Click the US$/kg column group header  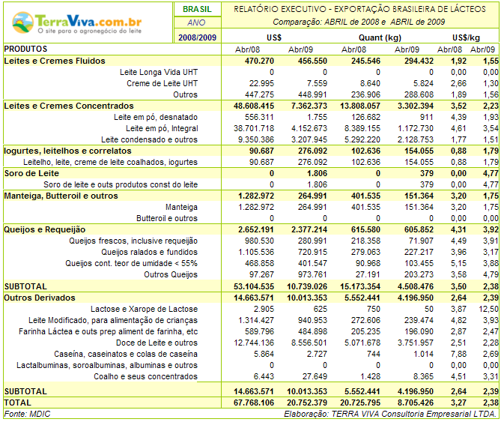tap(466, 37)
